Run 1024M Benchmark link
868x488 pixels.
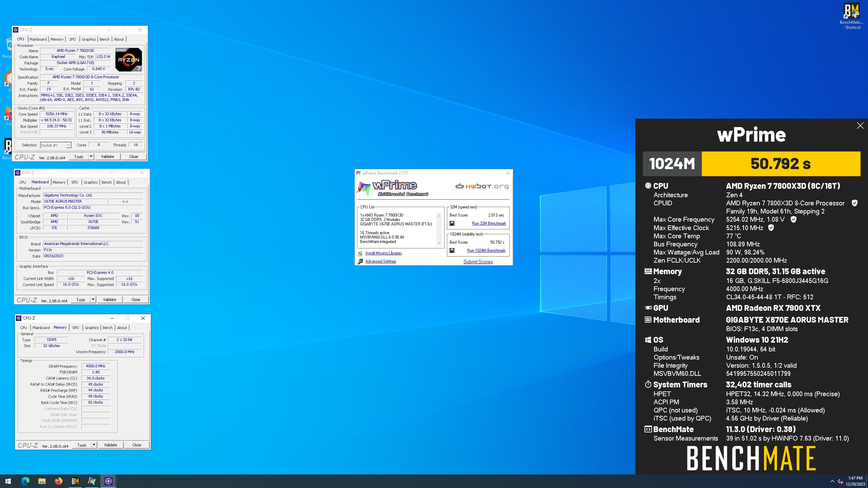[x=486, y=250]
